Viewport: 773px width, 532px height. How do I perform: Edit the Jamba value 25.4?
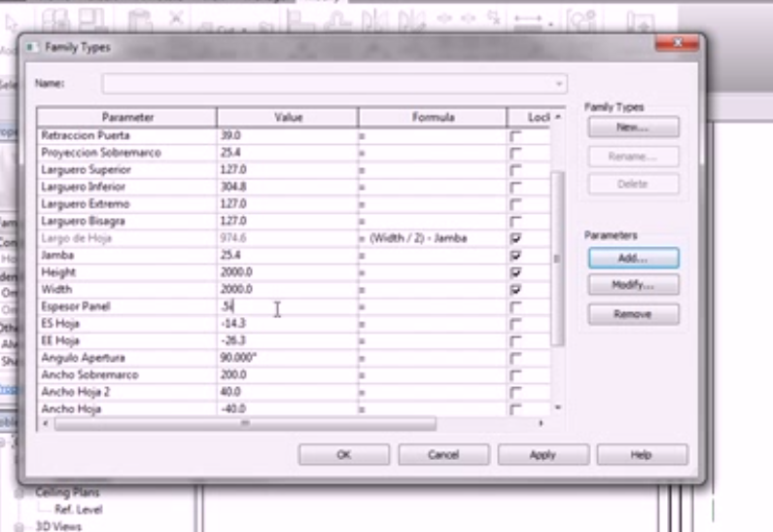coord(288,256)
